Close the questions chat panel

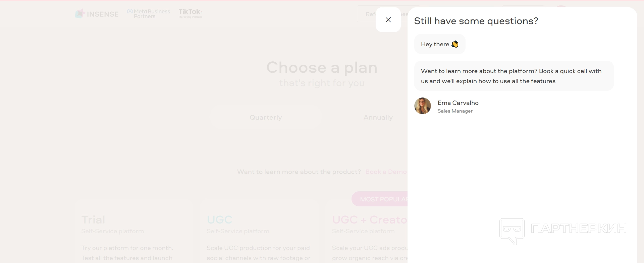pyautogui.click(x=388, y=20)
